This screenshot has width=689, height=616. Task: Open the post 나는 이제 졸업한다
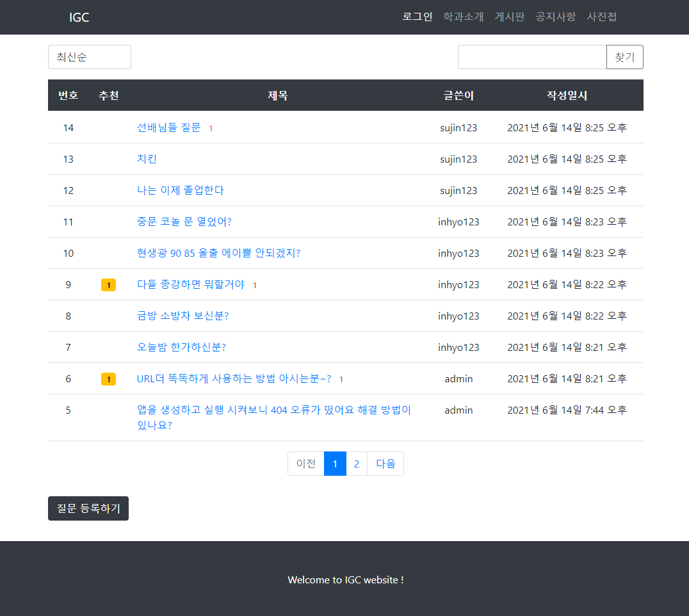tap(180, 190)
